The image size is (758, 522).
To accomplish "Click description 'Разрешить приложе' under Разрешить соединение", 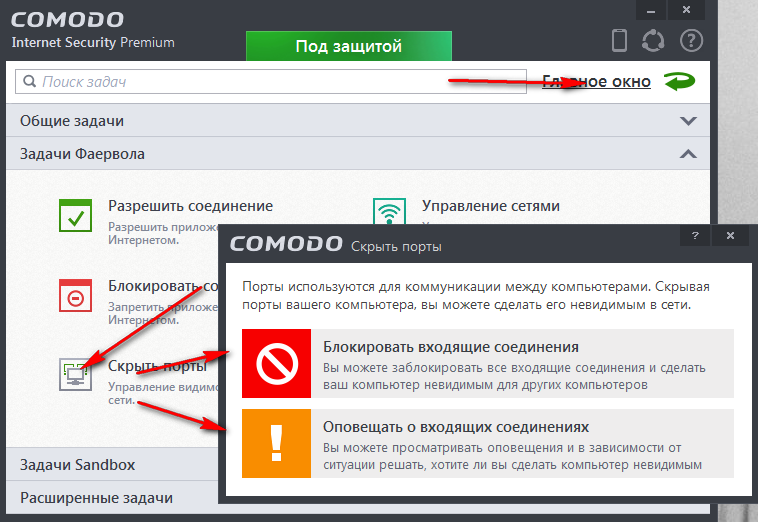I will click(x=163, y=227).
